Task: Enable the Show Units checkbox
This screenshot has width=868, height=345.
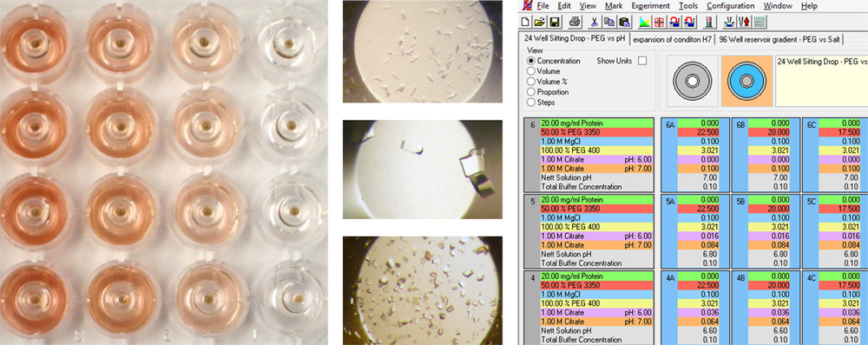Action: [642, 61]
